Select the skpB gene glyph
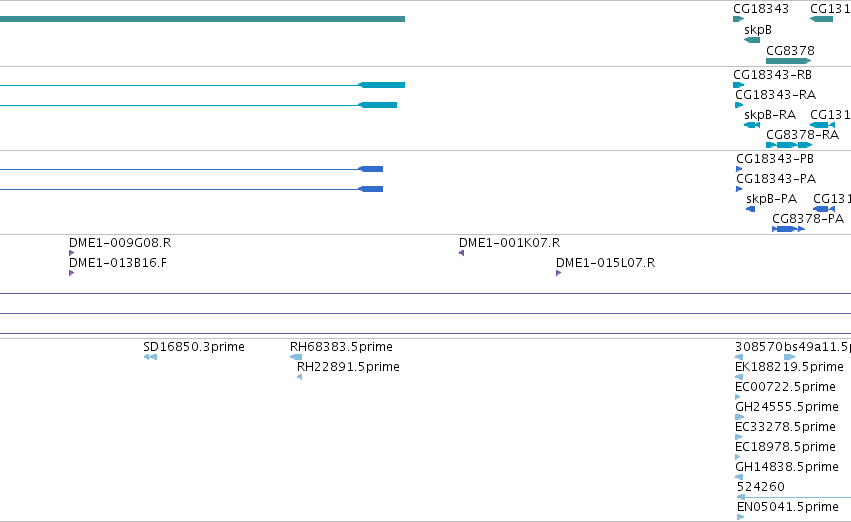This screenshot has width=851, height=522. 752,40
